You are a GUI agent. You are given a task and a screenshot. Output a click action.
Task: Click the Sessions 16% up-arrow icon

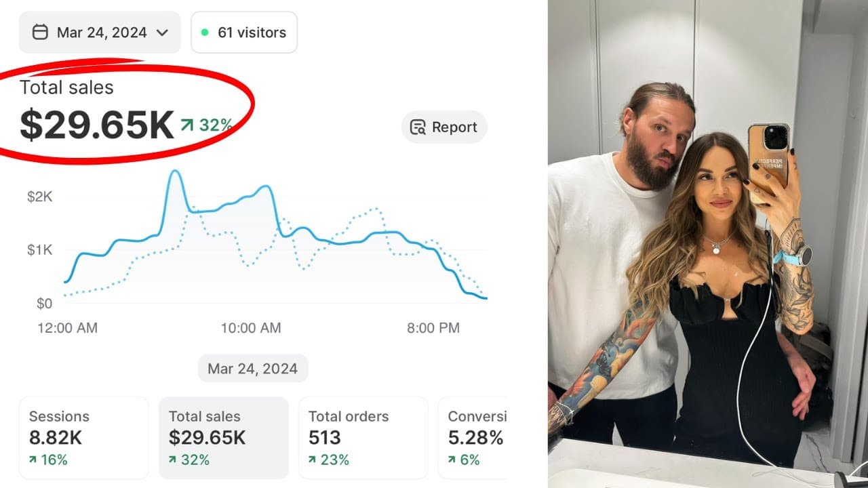pos(33,460)
